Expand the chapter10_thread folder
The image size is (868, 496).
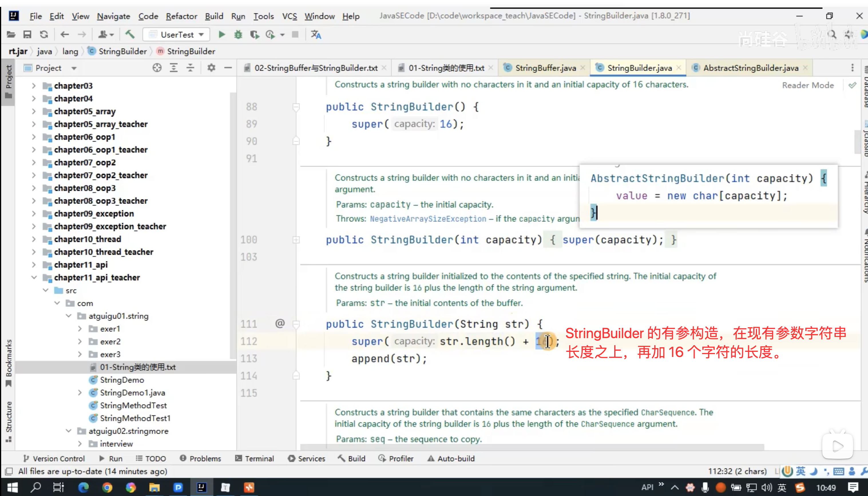coord(34,239)
